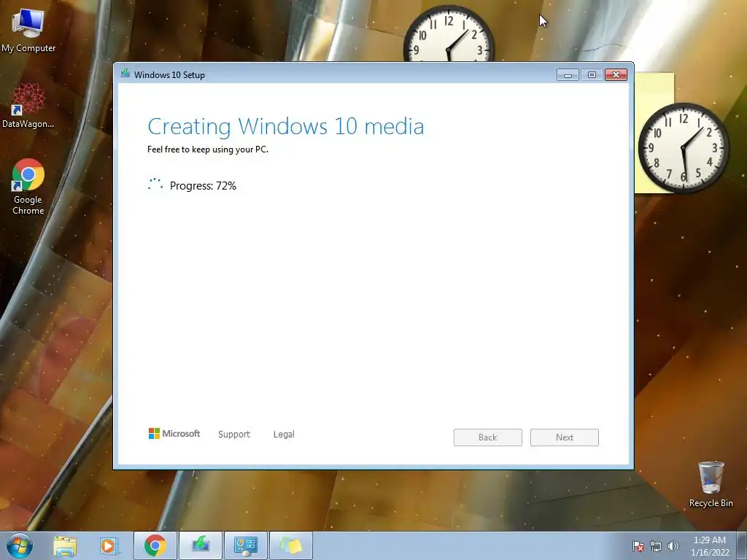Click the 'Progress: 72%' text

(x=203, y=186)
